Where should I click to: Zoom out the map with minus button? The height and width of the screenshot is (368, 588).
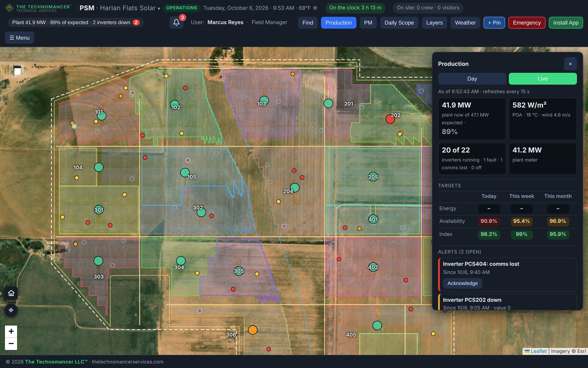(11, 344)
